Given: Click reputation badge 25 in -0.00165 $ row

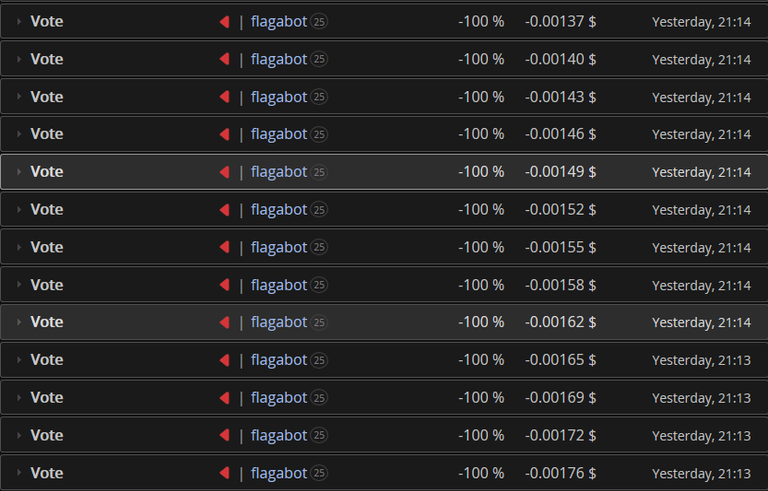Looking at the screenshot, I should pyautogui.click(x=319, y=360).
